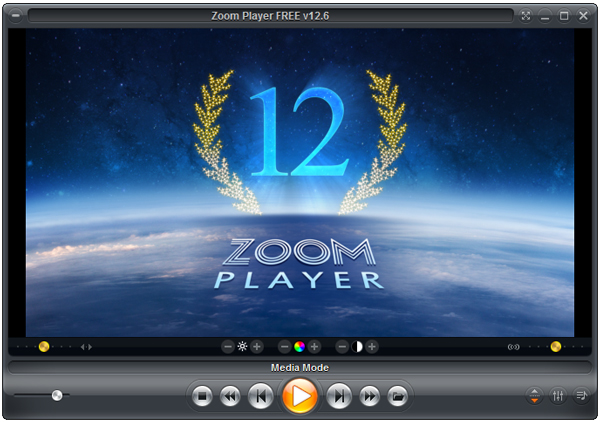Viewport: 600px width, 422px height.
Task: Click the Media Mode label
Action: (299, 368)
